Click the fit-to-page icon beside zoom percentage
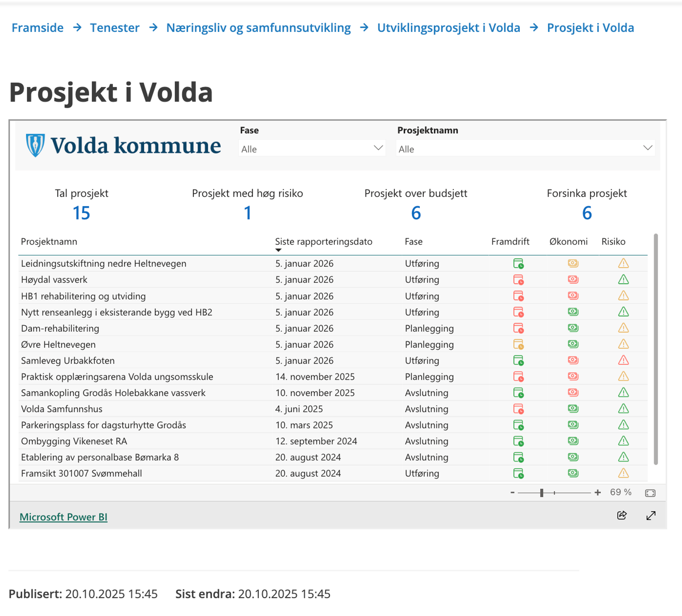 651,492
